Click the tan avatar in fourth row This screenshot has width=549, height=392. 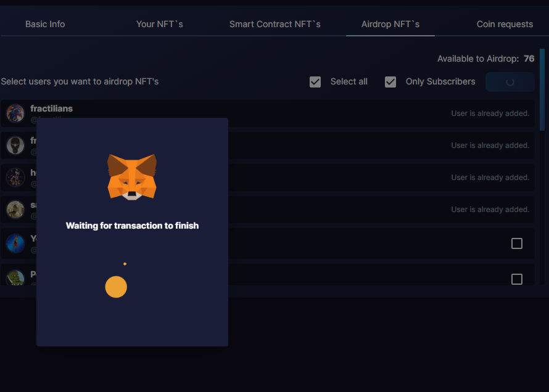click(x=15, y=209)
